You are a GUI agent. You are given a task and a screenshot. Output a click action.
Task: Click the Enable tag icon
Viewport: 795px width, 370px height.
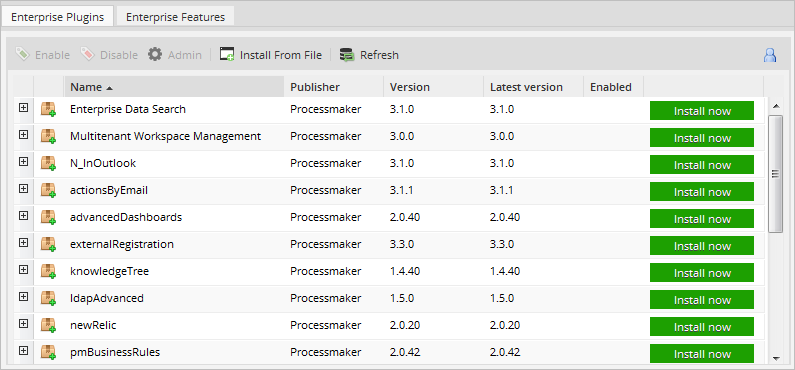coord(22,54)
